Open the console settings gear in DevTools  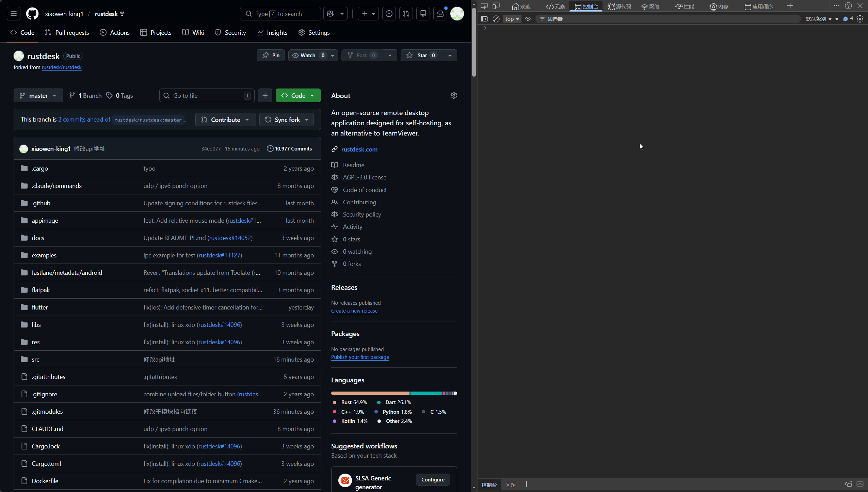point(860,19)
